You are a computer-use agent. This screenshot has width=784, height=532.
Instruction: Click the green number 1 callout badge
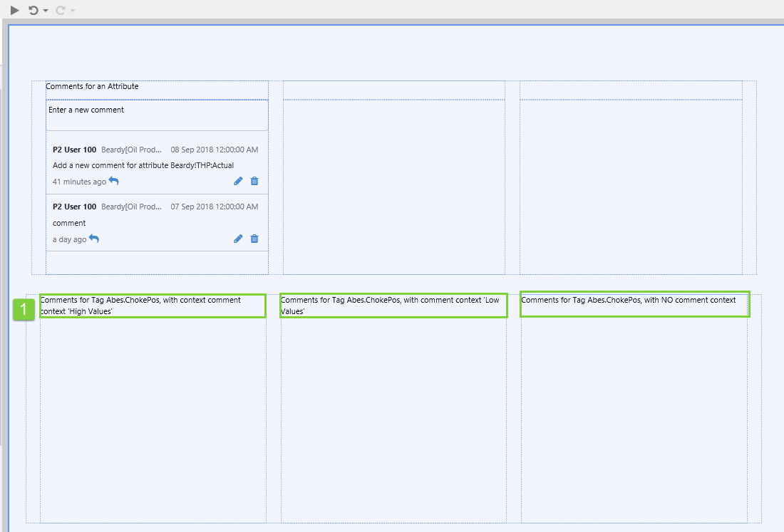click(x=24, y=310)
